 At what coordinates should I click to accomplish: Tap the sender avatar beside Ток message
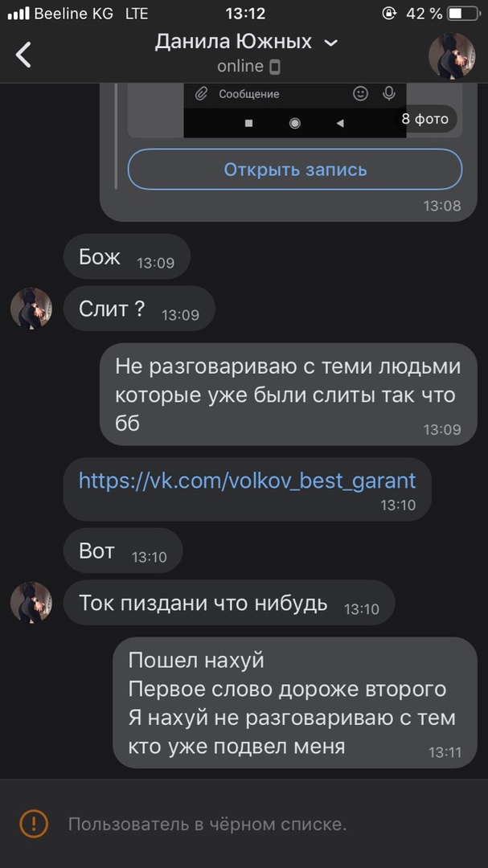pyautogui.click(x=31, y=602)
